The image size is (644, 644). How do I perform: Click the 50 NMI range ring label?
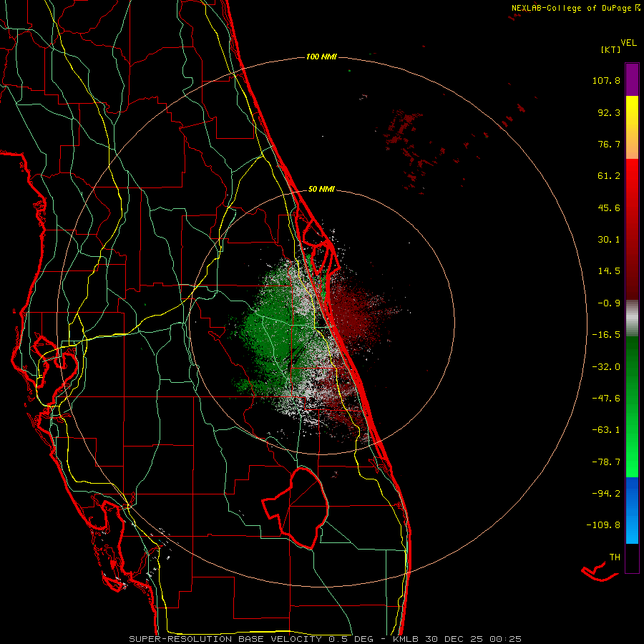coord(321,190)
